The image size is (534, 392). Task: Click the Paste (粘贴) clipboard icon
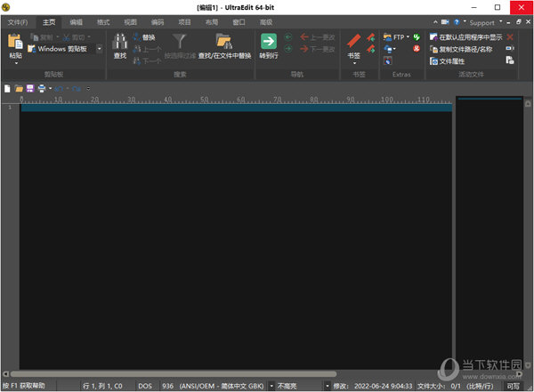(x=15, y=42)
